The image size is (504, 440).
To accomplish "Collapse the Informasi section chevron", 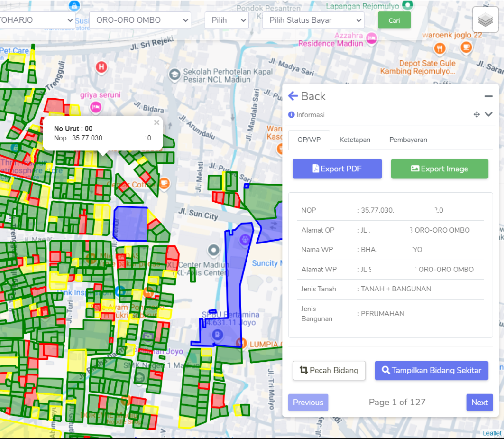I will 488,114.
